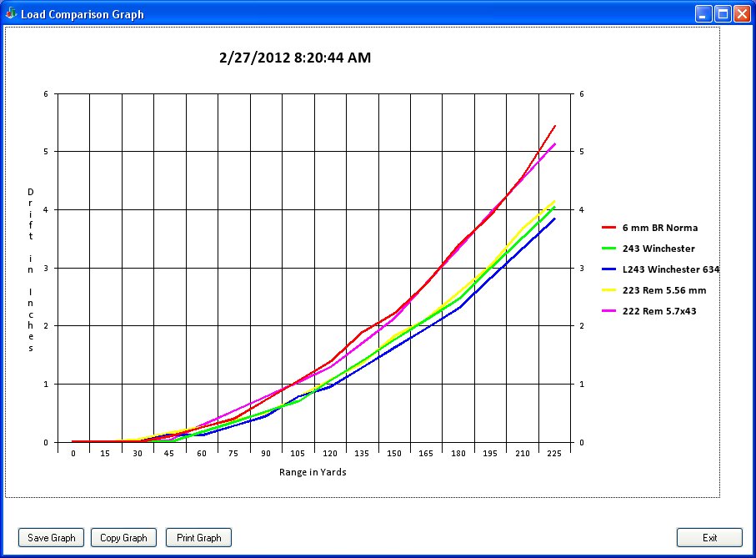Click the application icon in title bar
This screenshot has width=756, height=558.
[x=11, y=13]
